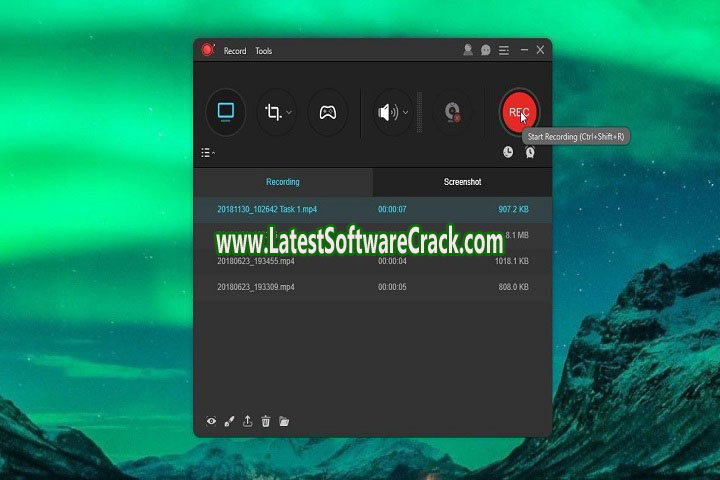
Task: Switch to the Screenshot tab
Action: pos(462,182)
